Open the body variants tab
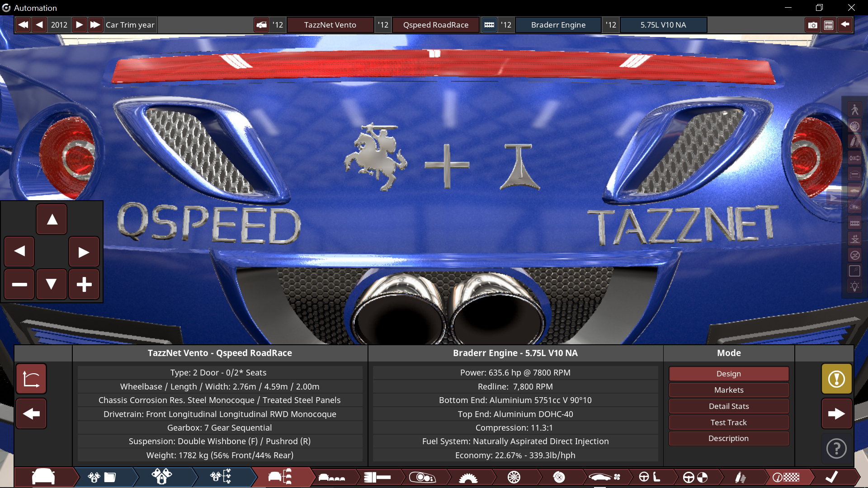Viewport: 868px width, 488px height. [x=332, y=477]
